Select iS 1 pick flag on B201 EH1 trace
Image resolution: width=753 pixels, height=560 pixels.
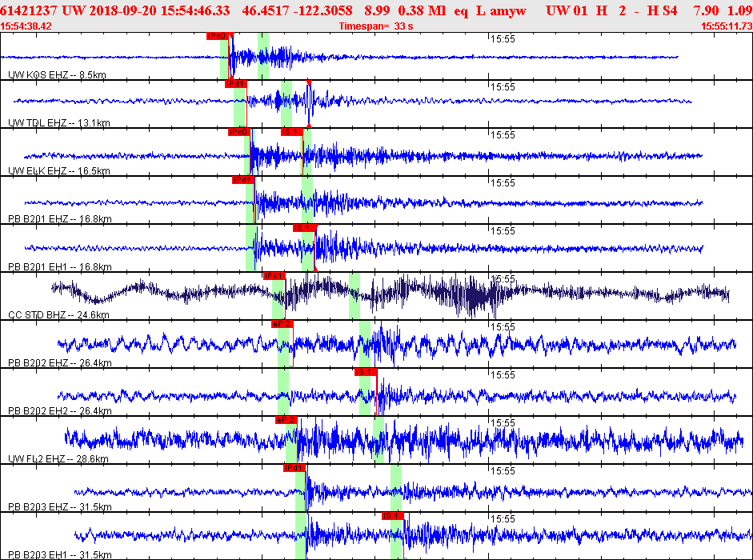[304, 228]
